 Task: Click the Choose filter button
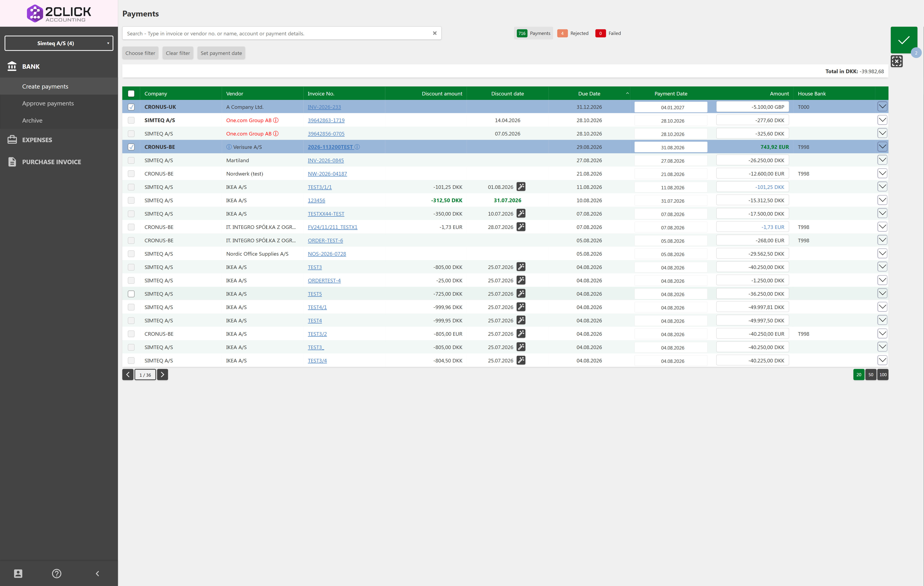point(140,53)
